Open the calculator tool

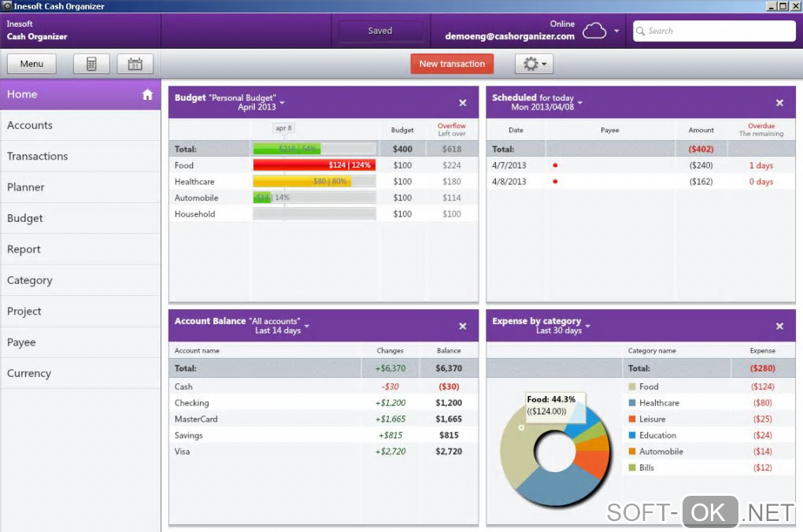point(91,64)
